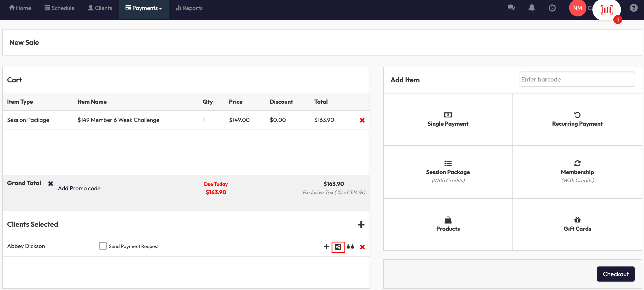Remove the 6 Week Challenge cart item

(x=362, y=120)
